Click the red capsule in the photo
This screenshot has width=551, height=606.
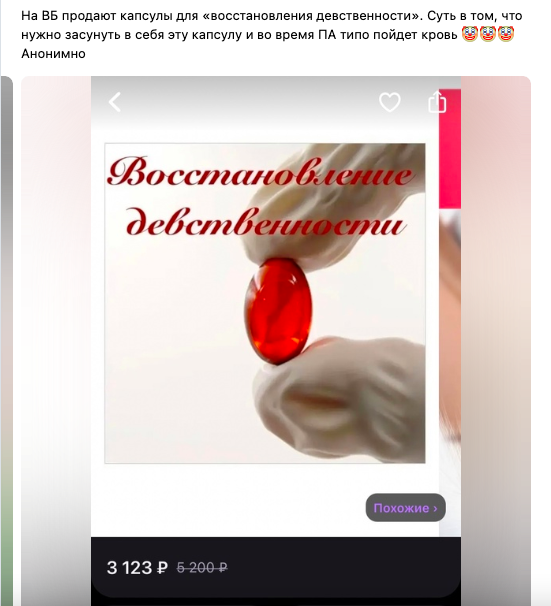tap(278, 312)
